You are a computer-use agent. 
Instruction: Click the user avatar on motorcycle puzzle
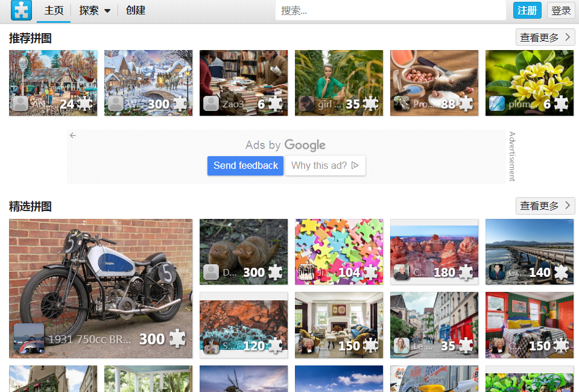tap(29, 338)
